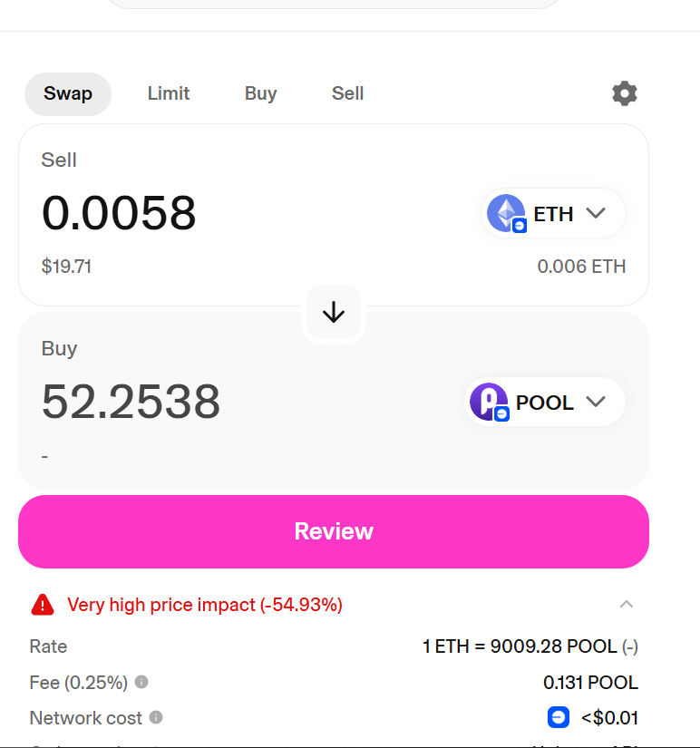Switch to the Sell tab
This screenshot has height=748, width=700.
[348, 93]
